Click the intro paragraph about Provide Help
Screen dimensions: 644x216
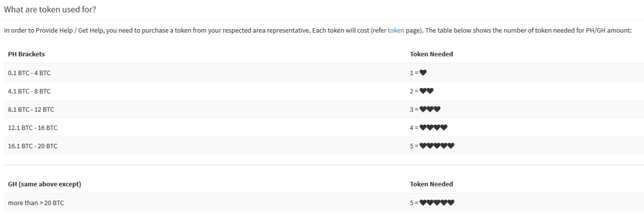[x=317, y=30]
